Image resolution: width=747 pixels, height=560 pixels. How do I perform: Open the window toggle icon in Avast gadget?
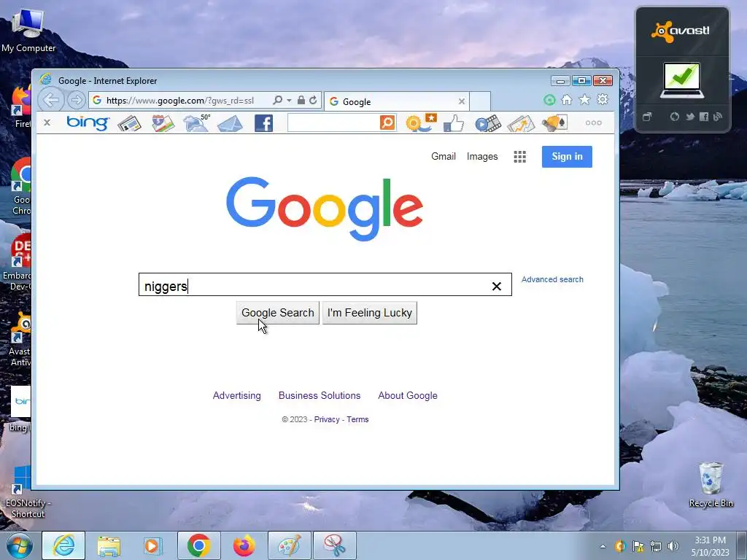(647, 117)
